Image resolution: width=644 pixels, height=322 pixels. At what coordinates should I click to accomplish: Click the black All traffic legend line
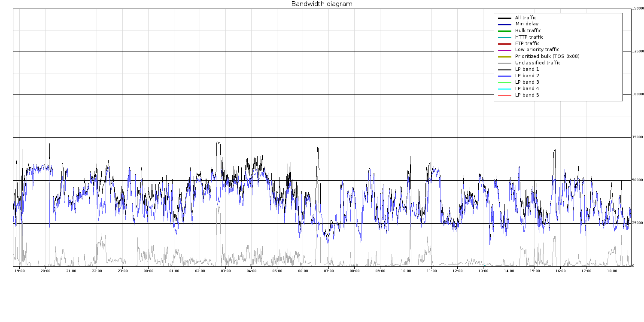coord(504,18)
